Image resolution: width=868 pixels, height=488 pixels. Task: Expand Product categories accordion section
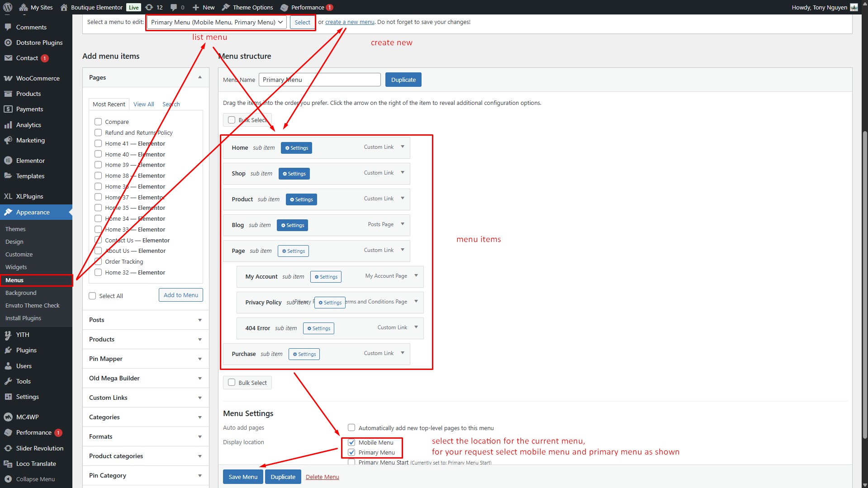pyautogui.click(x=200, y=456)
